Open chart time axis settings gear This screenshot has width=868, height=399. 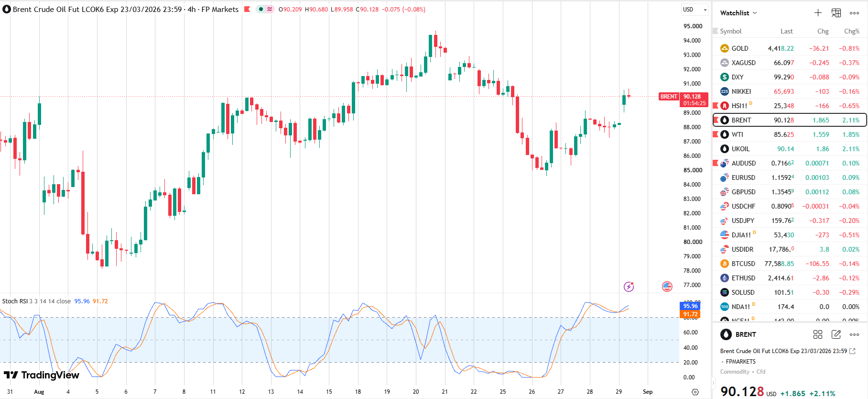695,392
